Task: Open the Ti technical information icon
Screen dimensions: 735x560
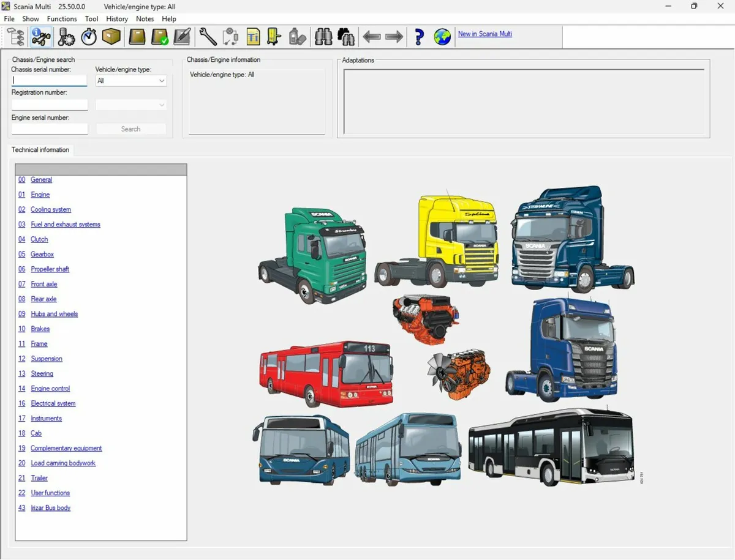Action: [x=253, y=37]
